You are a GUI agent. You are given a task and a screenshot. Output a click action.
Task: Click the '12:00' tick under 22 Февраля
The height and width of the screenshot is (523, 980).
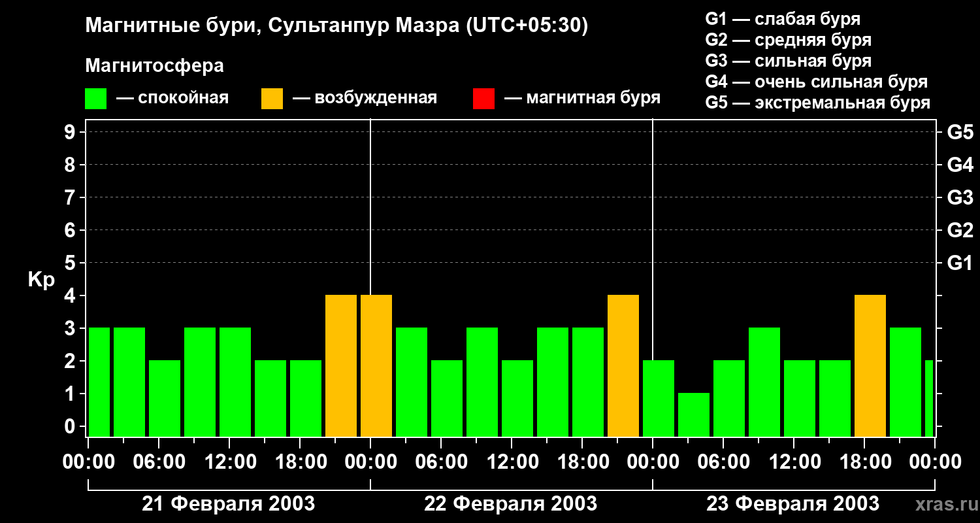[x=512, y=462]
